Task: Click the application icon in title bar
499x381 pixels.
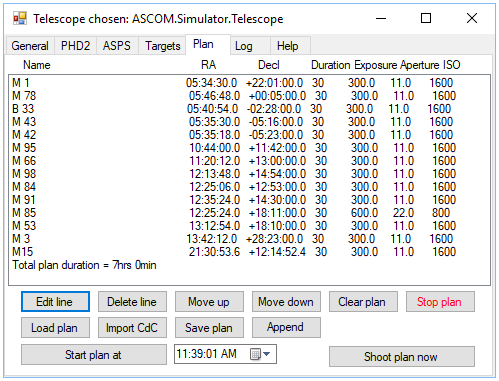Action: [x=20, y=18]
